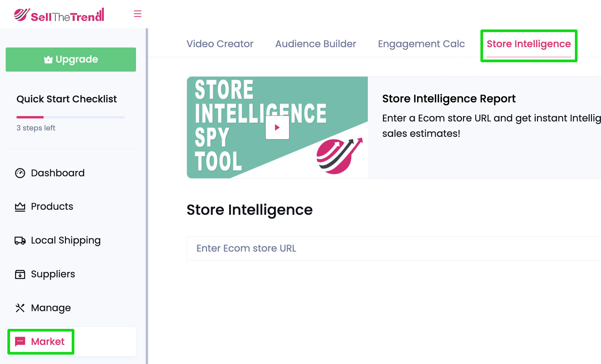
Task: Open the Manage section
Action: [x=71, y=308]
